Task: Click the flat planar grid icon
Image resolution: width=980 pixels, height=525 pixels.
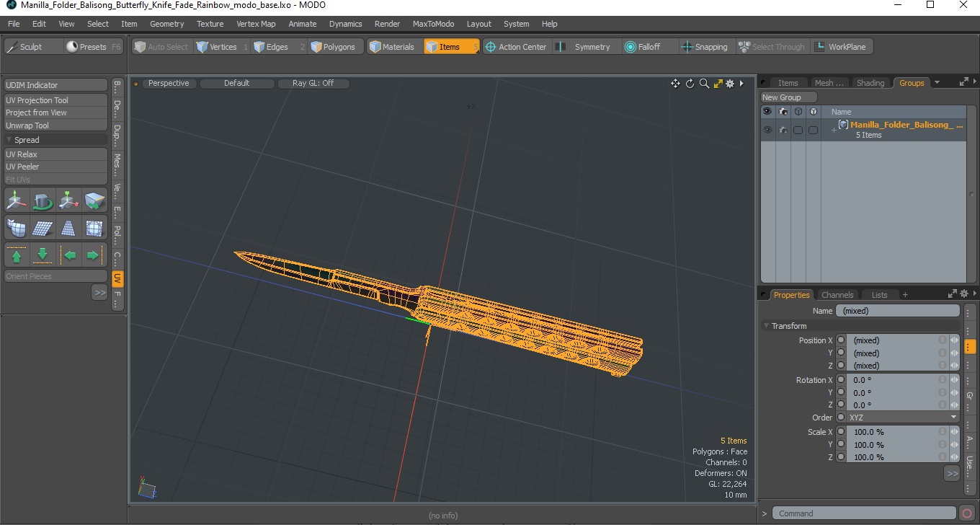Action: [43, 228]
